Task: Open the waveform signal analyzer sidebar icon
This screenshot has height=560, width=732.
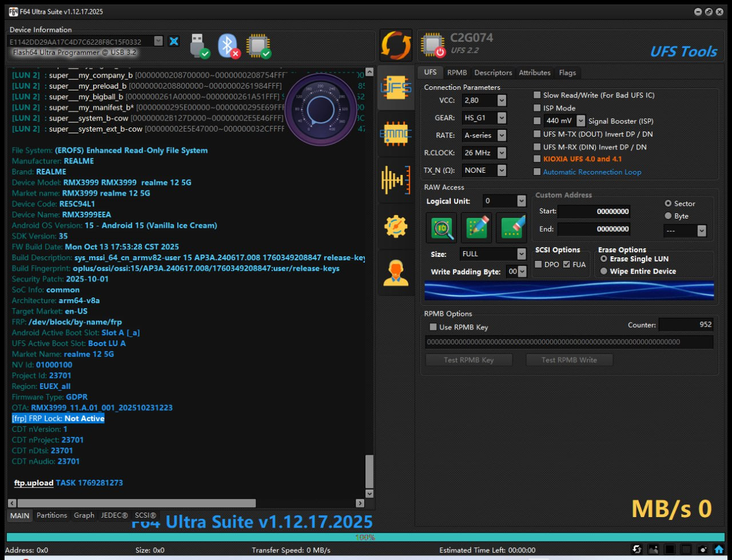Action: (396, 180)
